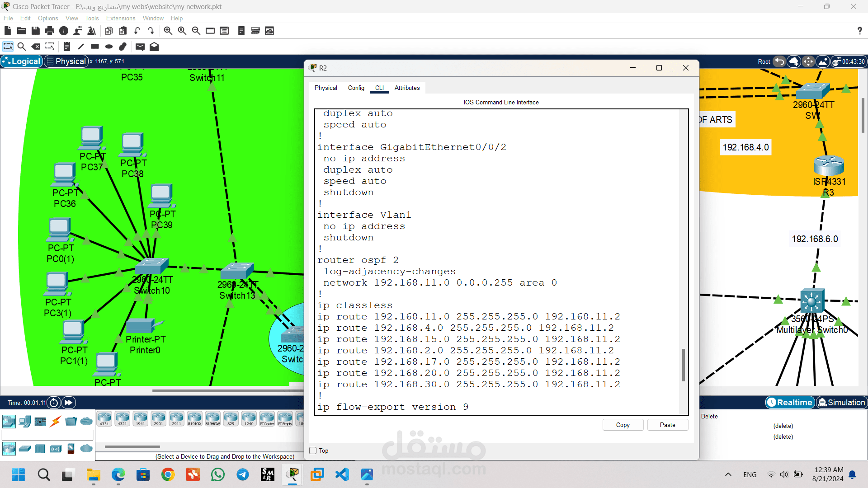Image resolution: width=868 pixels, height=488 pixels.
Task: Select the Delete tool in toolbar
Action: point(36,47)
